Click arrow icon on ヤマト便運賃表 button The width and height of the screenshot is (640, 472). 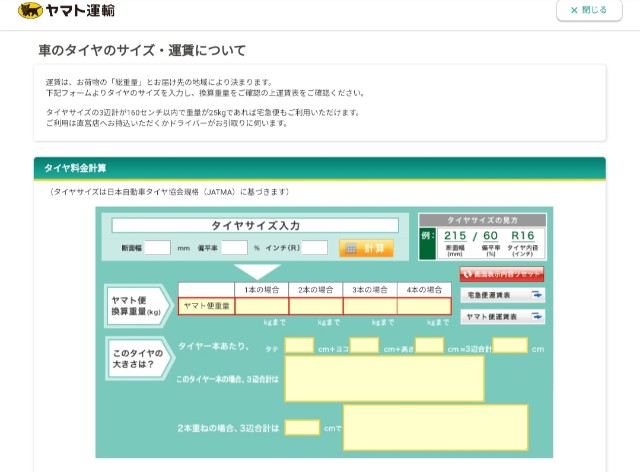536,316
